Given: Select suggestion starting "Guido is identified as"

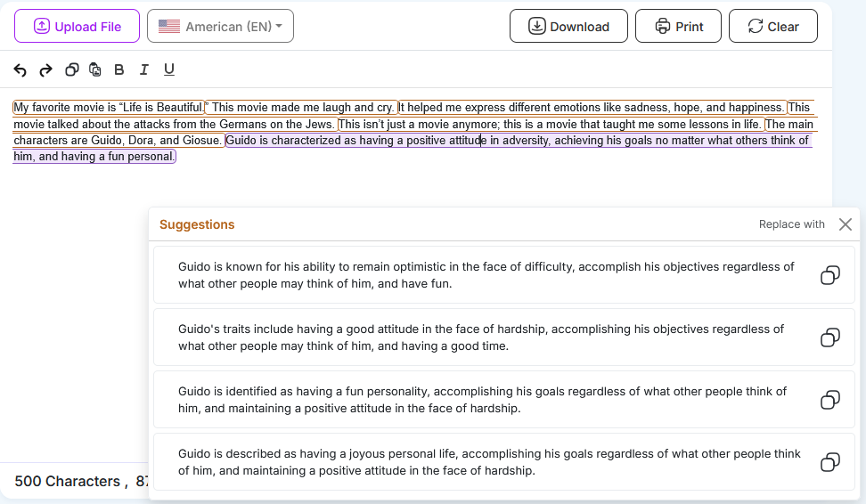Looking at the screenshot, I should point(481,400).
